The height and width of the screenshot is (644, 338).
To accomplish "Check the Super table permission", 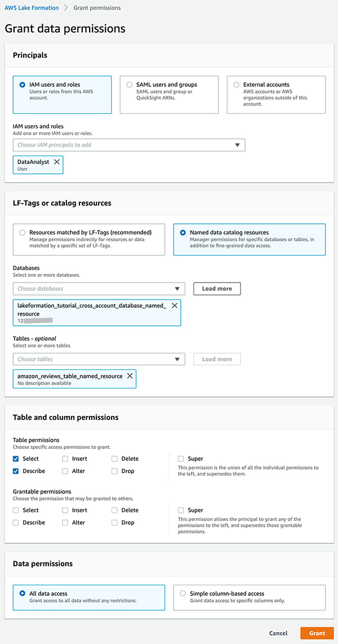I will [181, 459].
